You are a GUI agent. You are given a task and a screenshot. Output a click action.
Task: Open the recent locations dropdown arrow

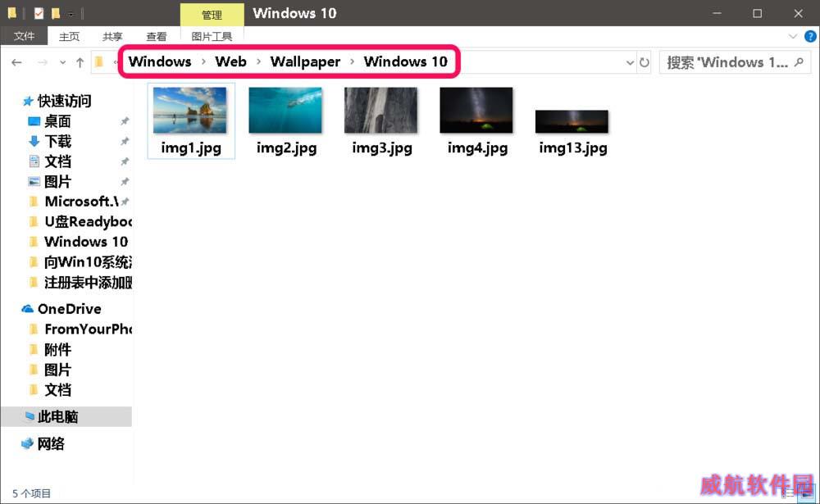coord(63,63)
